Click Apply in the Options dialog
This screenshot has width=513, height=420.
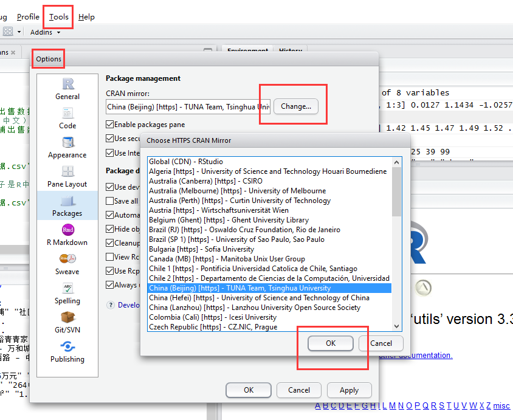pos(349,390)
